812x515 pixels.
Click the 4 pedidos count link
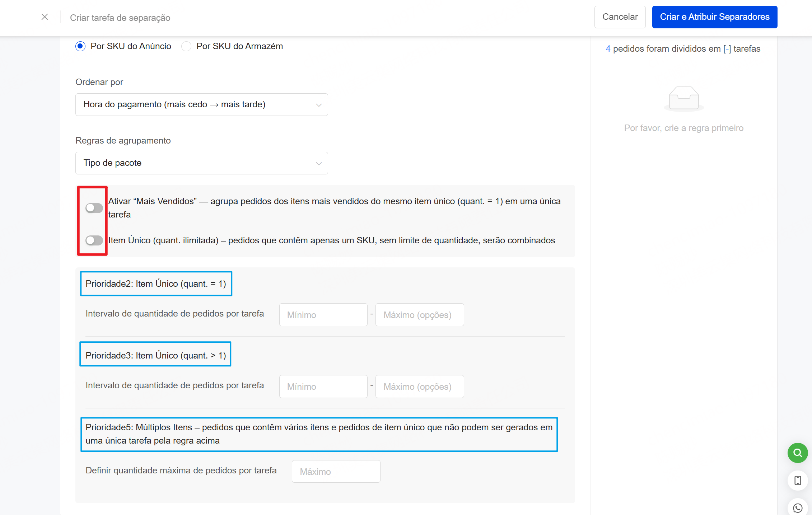(608, 49)
